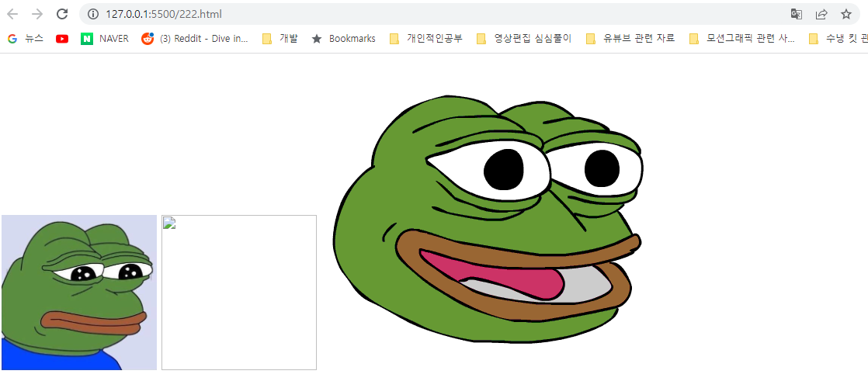868x388 pixels.
Task: Open the 개인적인공부 bookmark folder
Action: pyautogui.click(x=425, y=38)
